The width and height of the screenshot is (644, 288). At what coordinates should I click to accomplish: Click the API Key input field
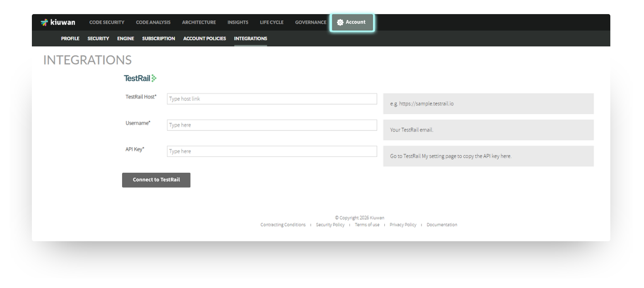tap(271, 151)
